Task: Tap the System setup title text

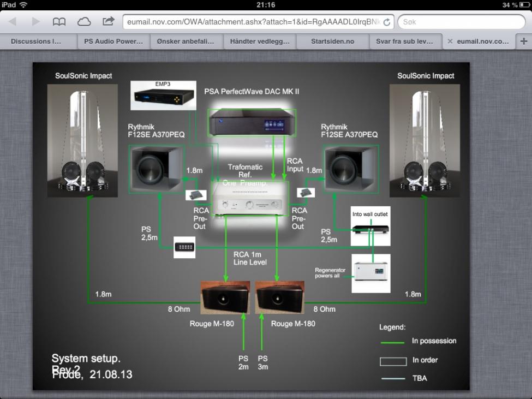Action: pos(86,358)
